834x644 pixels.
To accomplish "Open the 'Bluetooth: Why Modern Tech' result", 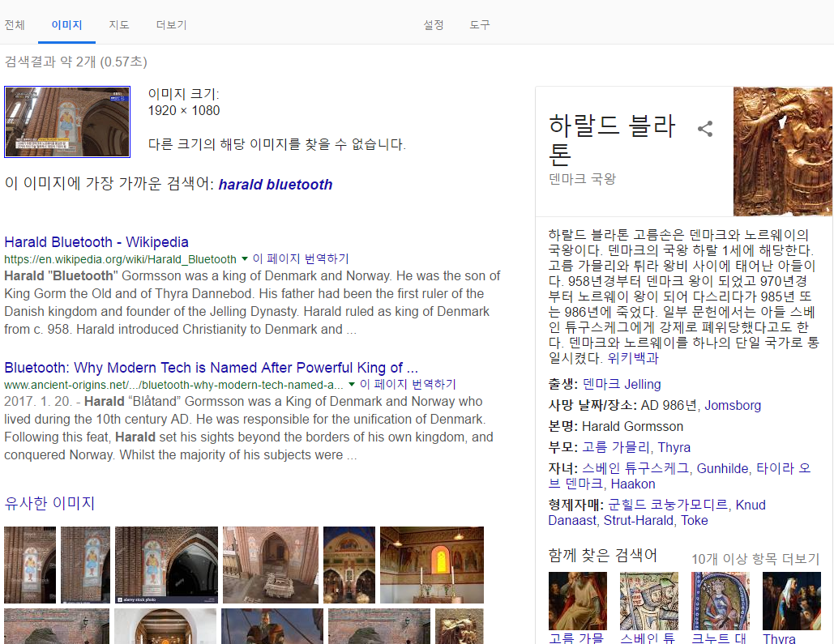I will click(x=211, y=368).
